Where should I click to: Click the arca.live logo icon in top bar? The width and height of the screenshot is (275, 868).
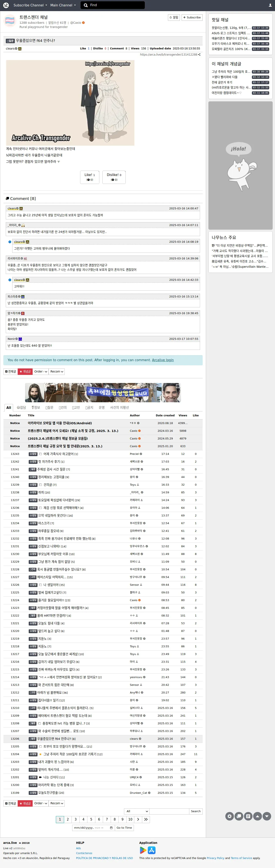pos(6,5)
